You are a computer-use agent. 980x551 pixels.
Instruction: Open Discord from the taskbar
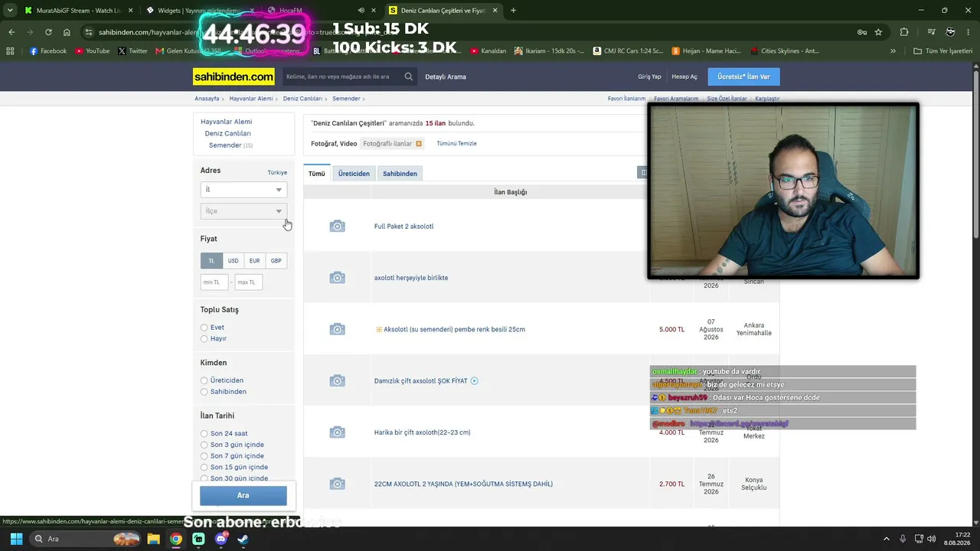[x=221, y=539]
